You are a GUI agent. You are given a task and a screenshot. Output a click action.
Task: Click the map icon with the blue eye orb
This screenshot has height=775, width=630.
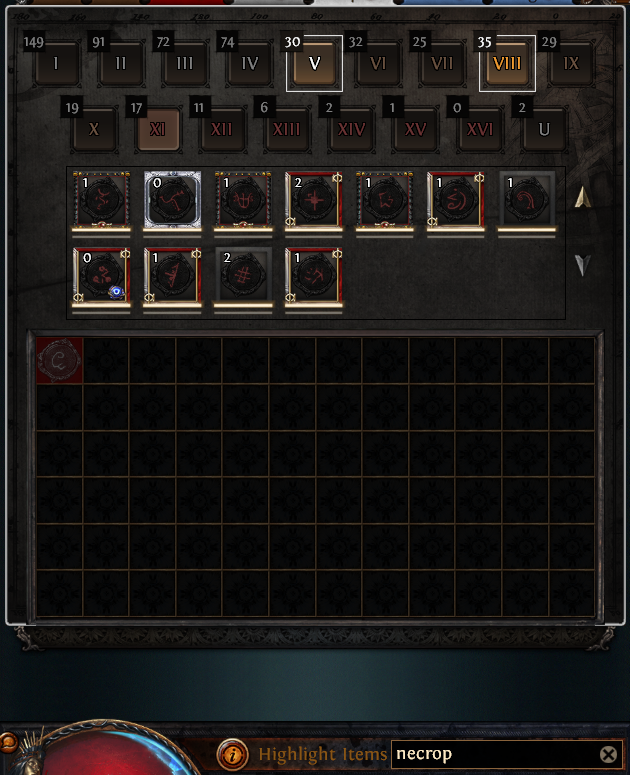101,277
